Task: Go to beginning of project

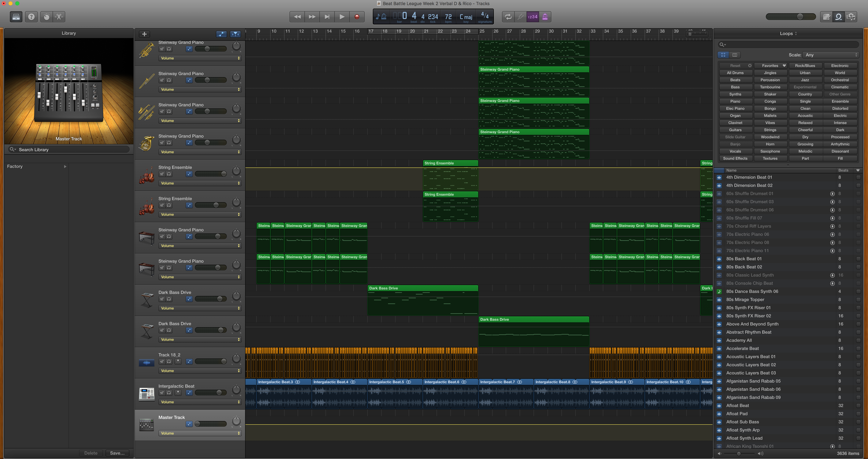Action: point(327,17)
